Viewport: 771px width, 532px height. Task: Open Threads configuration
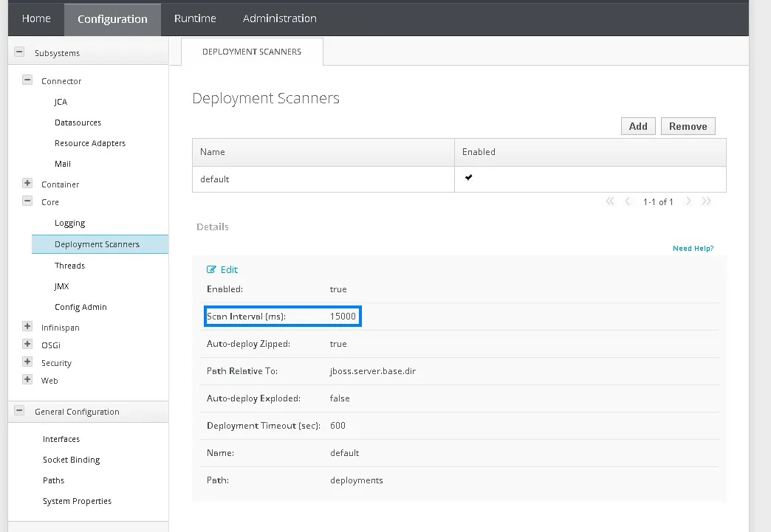(x=70, y=266)
